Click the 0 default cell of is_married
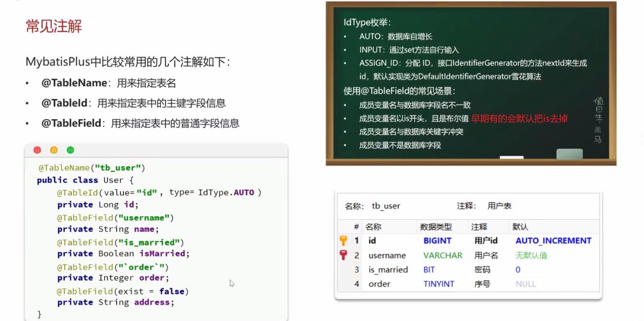Screen dimensions: 644x321 pos(518,270)
